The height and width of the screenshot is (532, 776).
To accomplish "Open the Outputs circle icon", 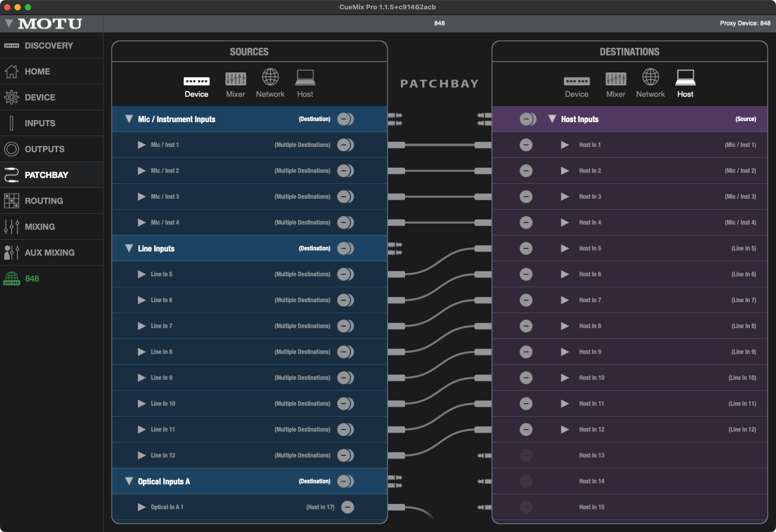I will pyautogui.click(x=11, y=149).
